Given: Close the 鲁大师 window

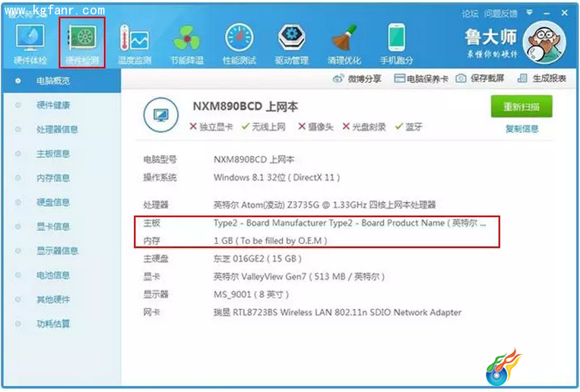Looking at the screenshot, I should tap(565, 13).
